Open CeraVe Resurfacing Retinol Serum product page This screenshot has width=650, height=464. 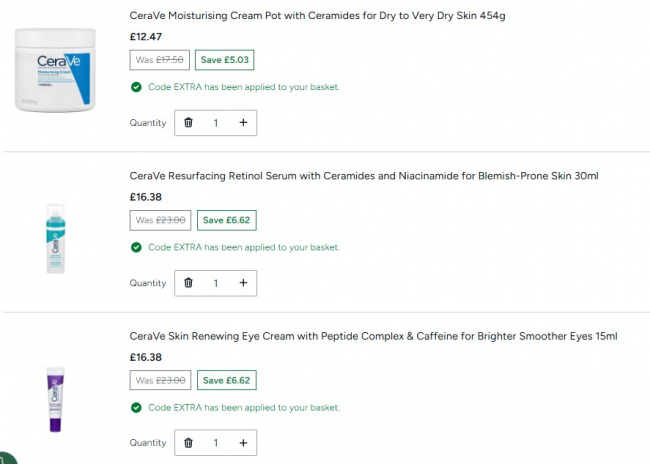point(364,176)
